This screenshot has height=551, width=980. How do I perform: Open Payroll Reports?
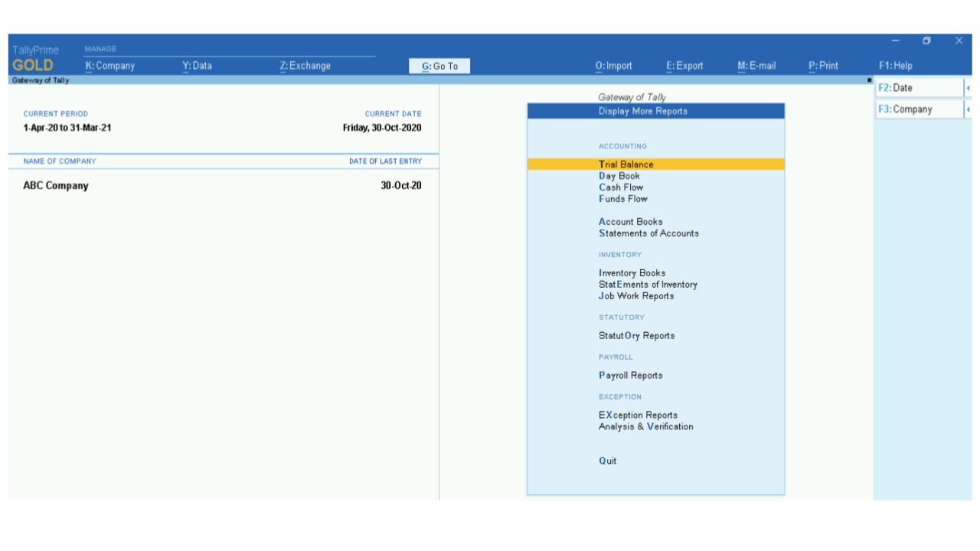[x=631, y=376]
